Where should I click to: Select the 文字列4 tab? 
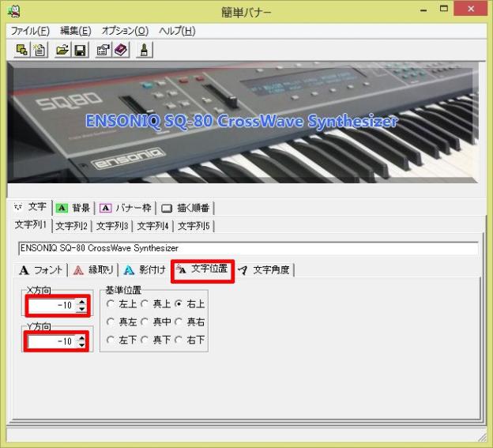click(152, 226)
